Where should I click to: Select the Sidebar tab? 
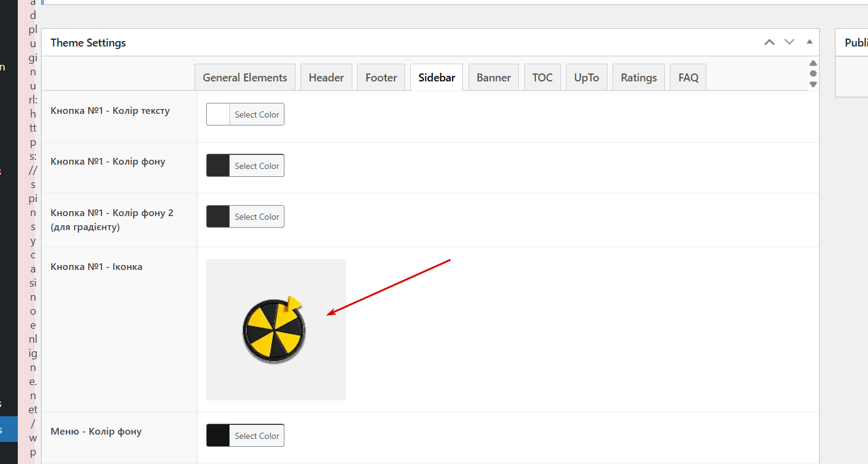pyautogui.click(x=437, y=77)
